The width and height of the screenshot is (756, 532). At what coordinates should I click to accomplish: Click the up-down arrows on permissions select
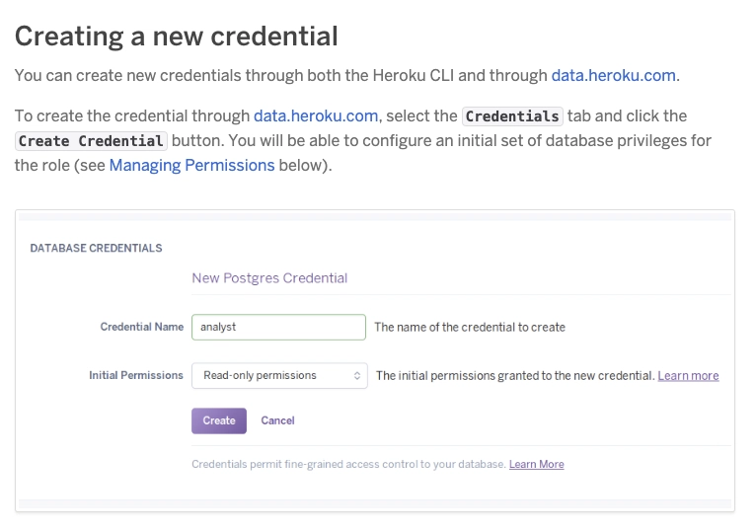click(357, 376)
